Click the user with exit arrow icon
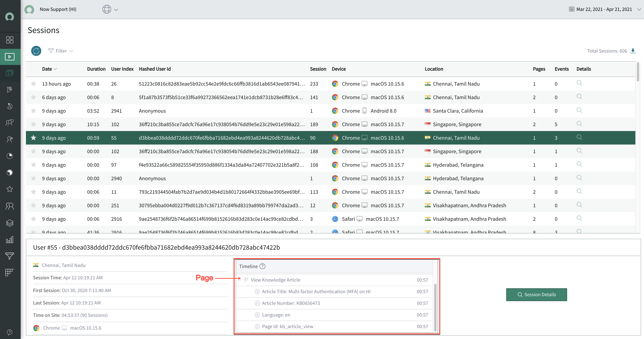The width and height of the screenshot is (644, 339). pyautogui.click(x=10, y=139)
